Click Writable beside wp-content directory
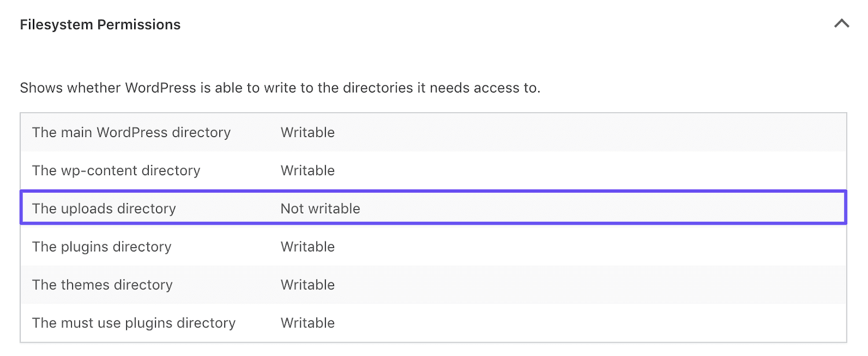The height and width of the screenshot is (356, 868). 307,170
